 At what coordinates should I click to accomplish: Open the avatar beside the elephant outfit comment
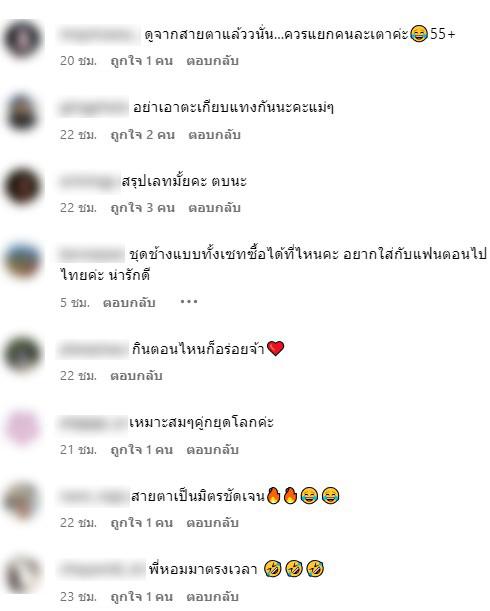pyautogui.click(x=23, y=260)
